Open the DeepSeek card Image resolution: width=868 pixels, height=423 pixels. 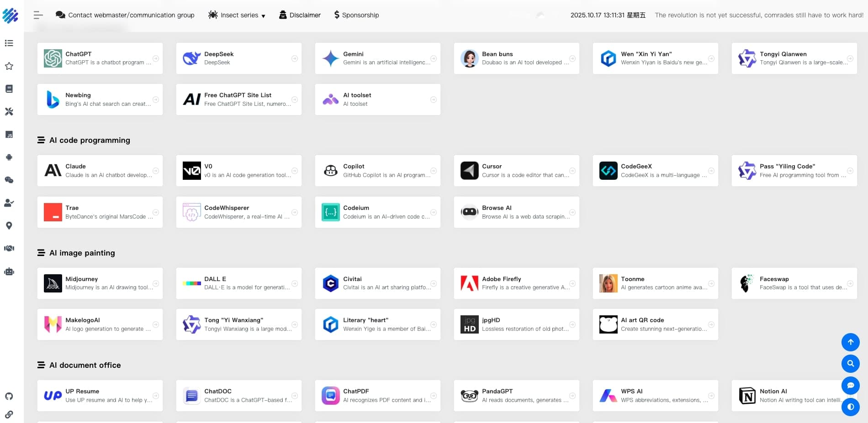(x=238, y=58)
